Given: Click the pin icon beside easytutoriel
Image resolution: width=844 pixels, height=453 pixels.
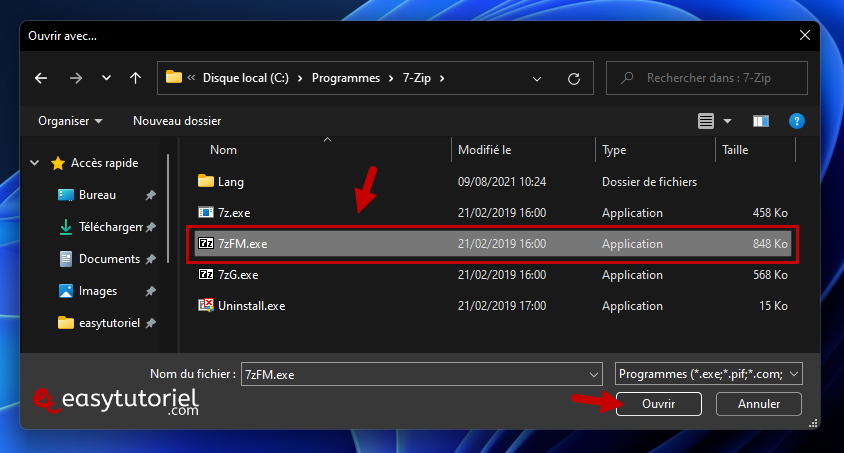Looking at the screenshot, I should click(151, 323).
